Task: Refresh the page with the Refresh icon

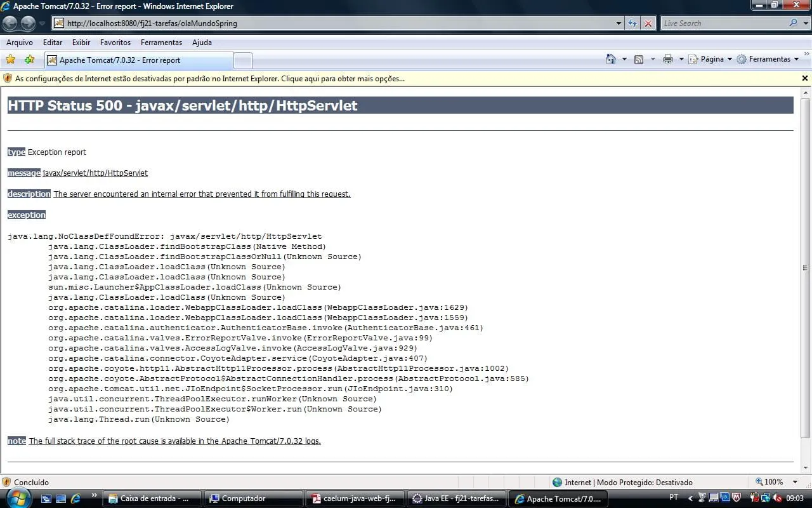Action: click(632, 23)
